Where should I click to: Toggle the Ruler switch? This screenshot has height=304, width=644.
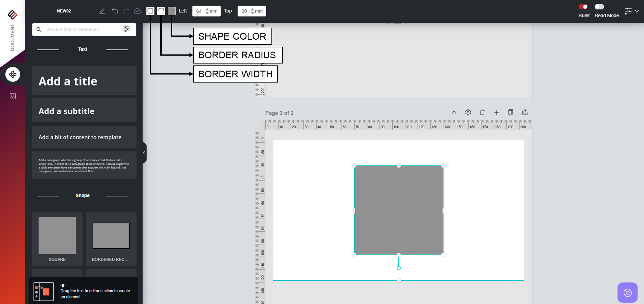[x=583, y=7]
